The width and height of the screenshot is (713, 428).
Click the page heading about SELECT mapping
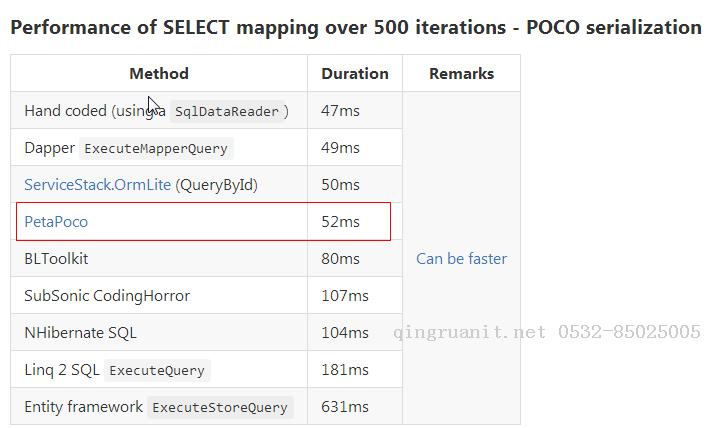[356, 27]
